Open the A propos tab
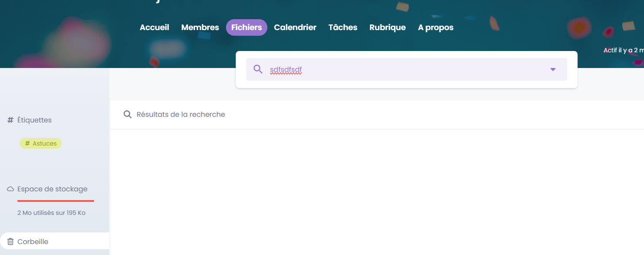This screenshot has height=255, width=644. pyautogui.click(x=435, y=27)
